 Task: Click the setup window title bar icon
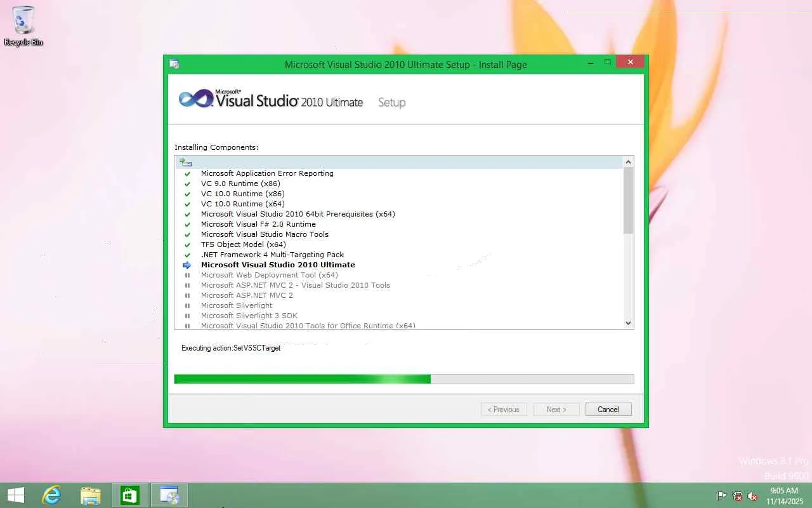tap(174, 63)
